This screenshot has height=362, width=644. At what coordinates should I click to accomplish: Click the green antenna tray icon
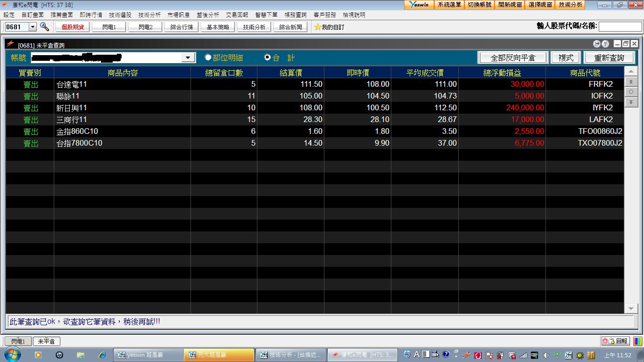tap(557, 355)
